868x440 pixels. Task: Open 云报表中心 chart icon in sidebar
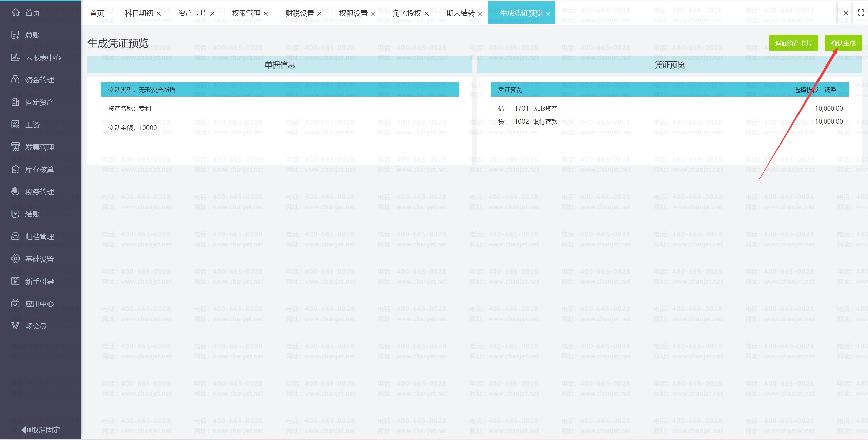[x=15, y=57]
